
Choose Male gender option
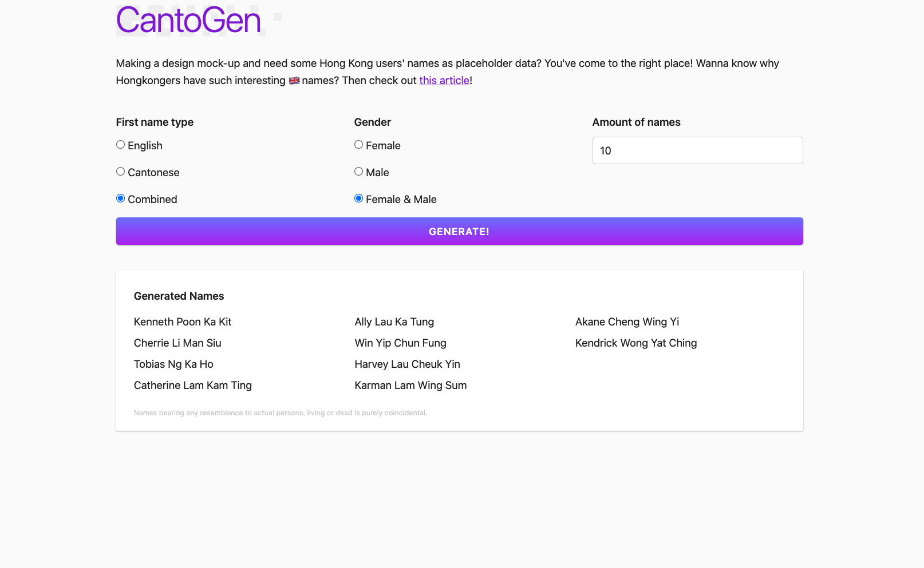tap(358, 172)
